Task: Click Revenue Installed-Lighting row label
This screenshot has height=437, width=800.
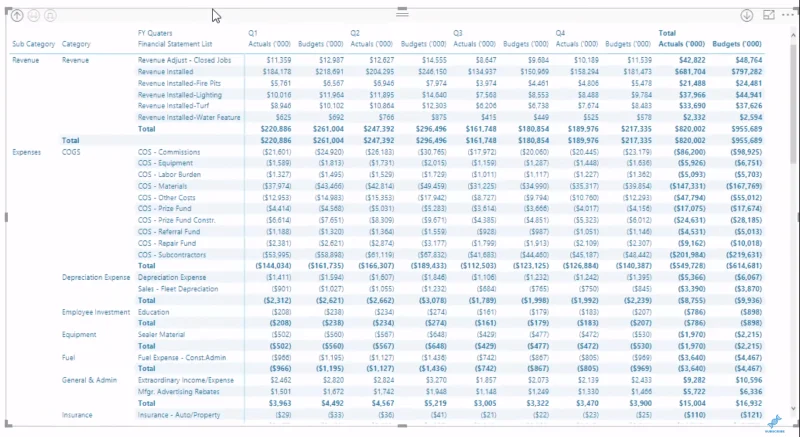Action: click(180, 95)
